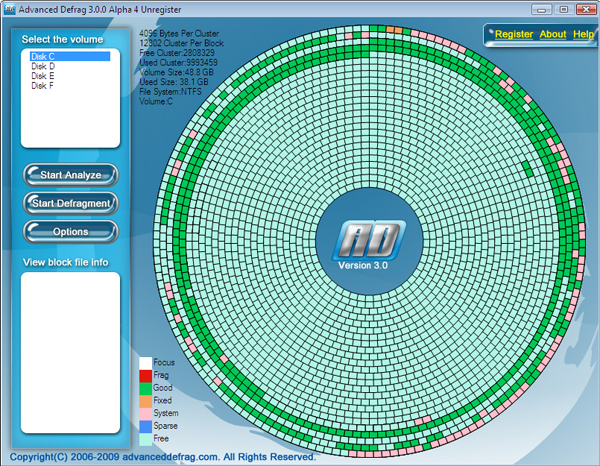Click the View block file info box
600x466 pixels.
[70, 353]
